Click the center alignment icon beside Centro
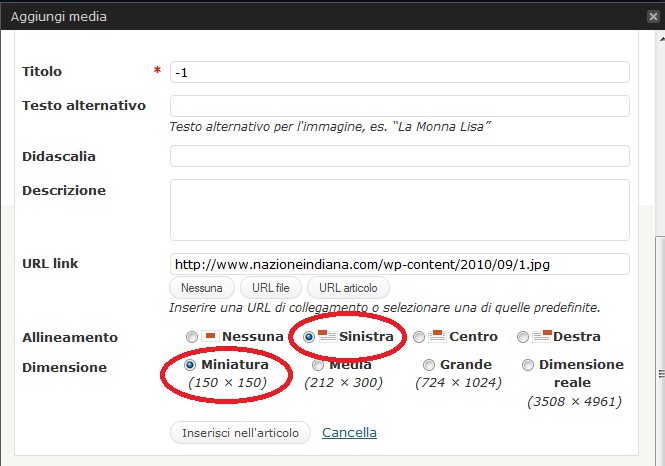Viewport: 665px width, 466px height. (437, 337)
